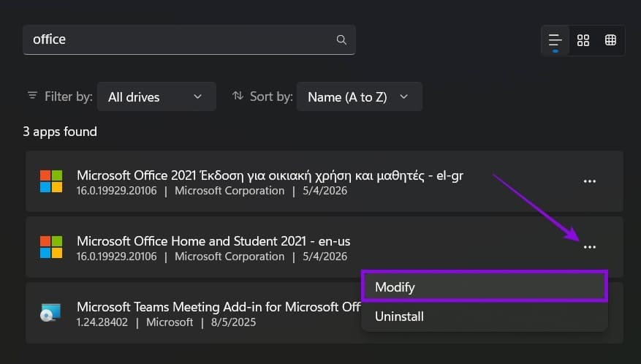Choose Uninstall from the context menu

click(485, 316)
